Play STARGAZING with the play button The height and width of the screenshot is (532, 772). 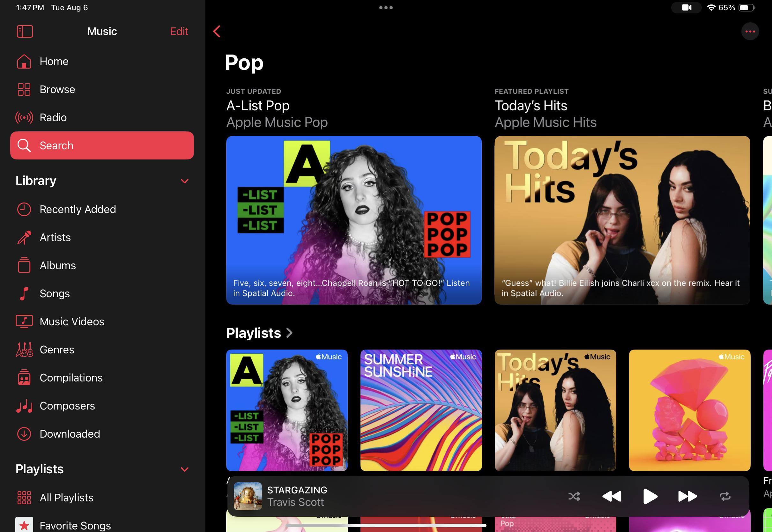[649, 496]
